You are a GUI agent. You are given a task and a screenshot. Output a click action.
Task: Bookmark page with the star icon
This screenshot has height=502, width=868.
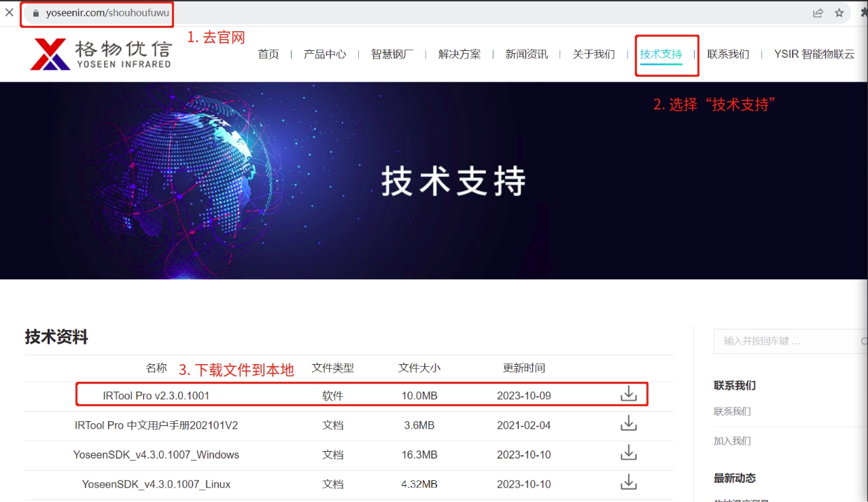[x=839, y=13]
